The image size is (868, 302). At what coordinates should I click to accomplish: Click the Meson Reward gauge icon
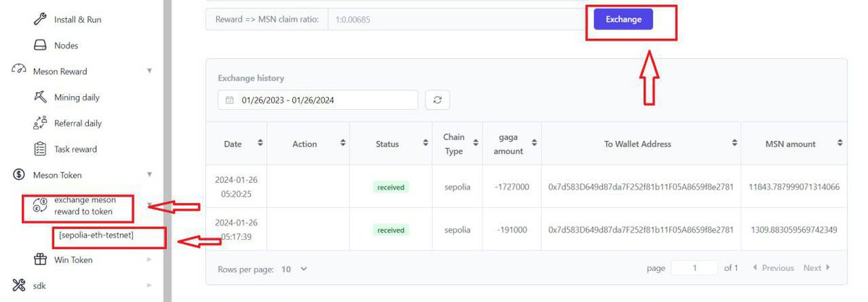(19, 71)
